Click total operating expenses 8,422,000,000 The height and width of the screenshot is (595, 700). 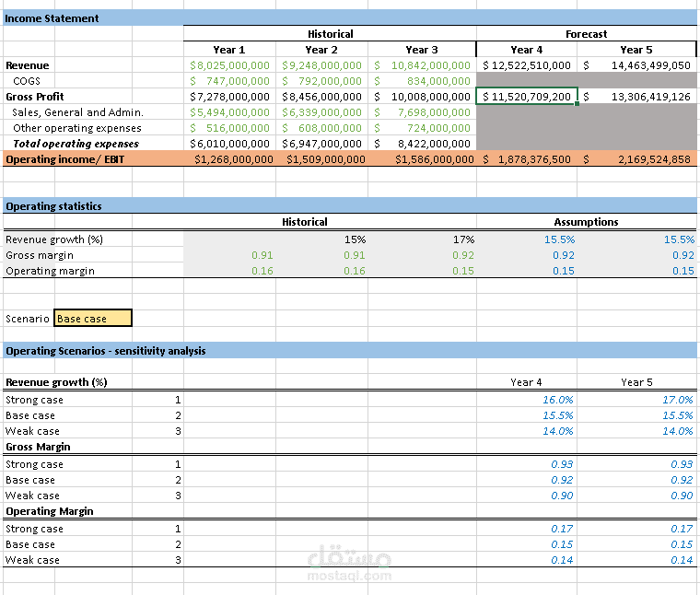click(x=423, y=144)
